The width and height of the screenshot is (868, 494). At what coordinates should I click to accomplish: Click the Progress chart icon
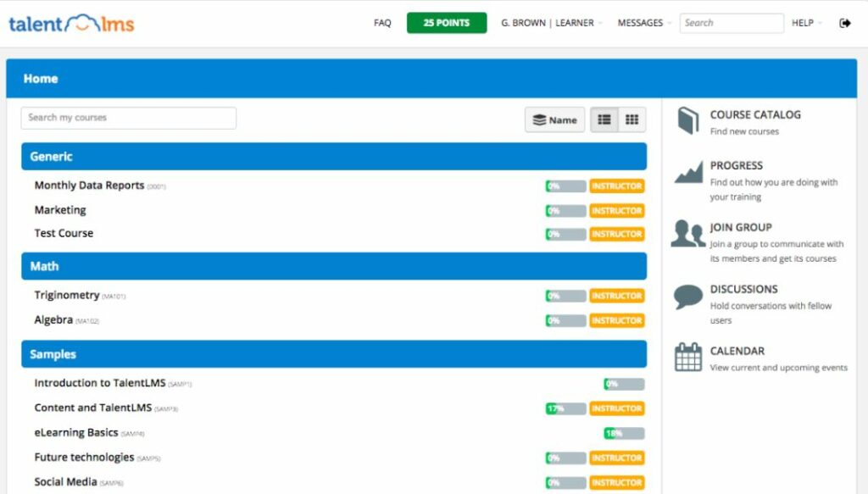pos(688,172)
